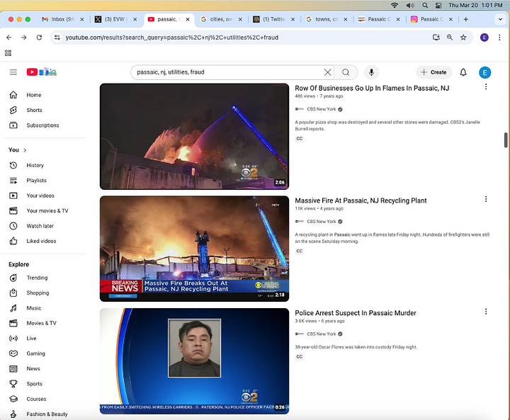Click the browser address bar URL
Viewport: 510px width, 420px height.
171,38
